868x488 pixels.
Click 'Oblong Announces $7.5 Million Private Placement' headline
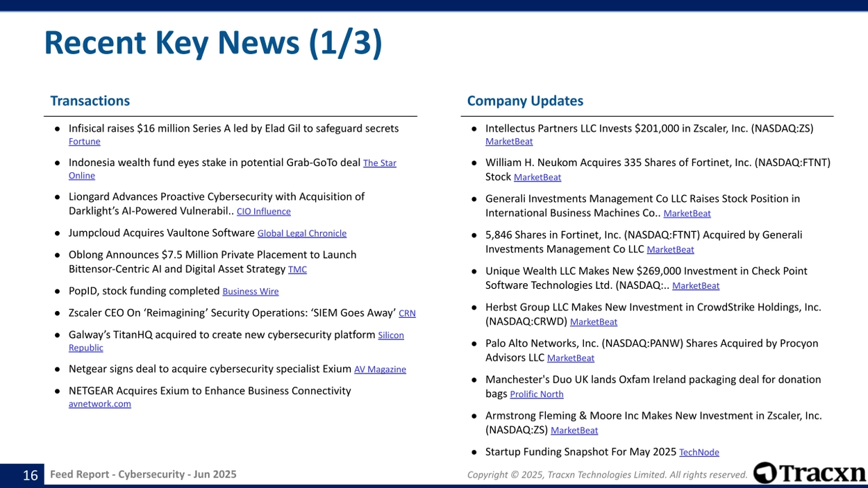point(212,262)
